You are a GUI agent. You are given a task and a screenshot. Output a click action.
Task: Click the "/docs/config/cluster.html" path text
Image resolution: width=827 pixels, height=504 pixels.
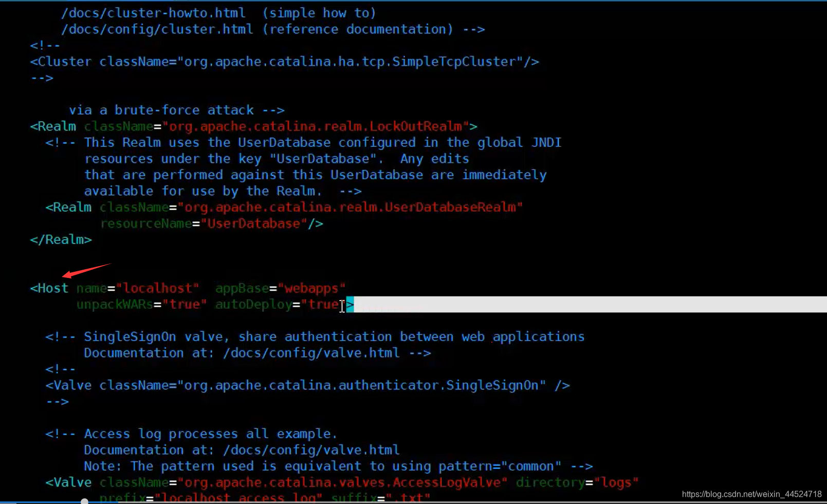tap(157, 29)
